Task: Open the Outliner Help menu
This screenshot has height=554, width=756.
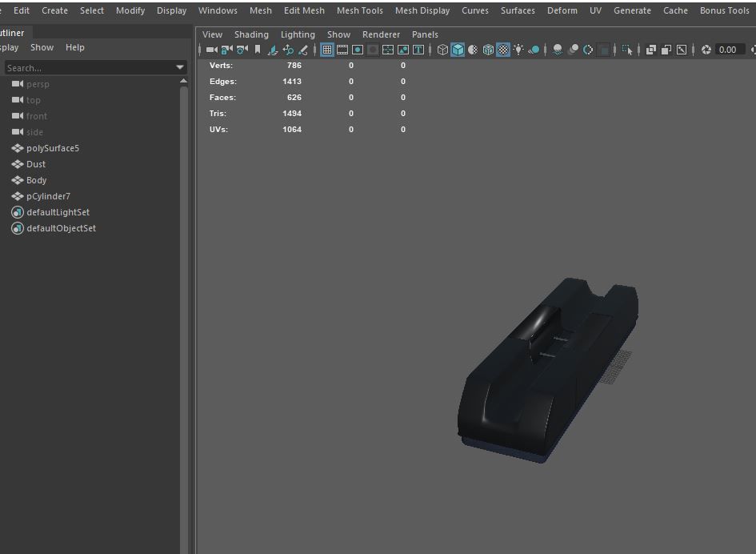Action: (x=74, y=47)
